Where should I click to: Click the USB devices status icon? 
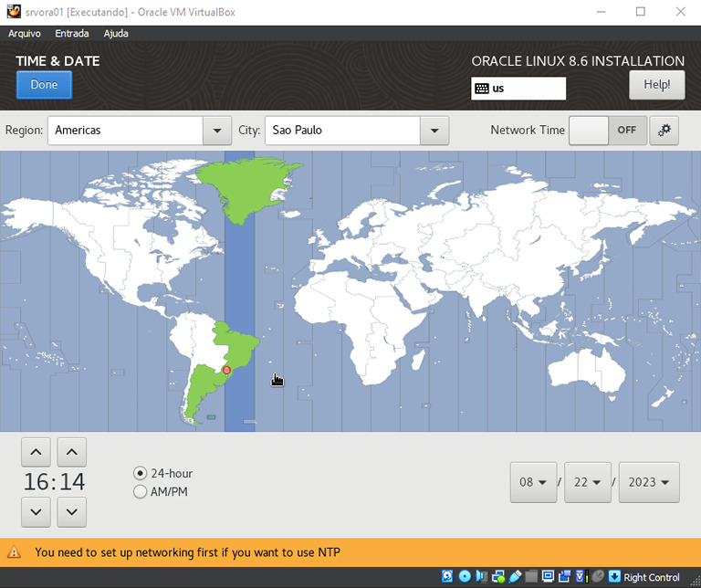(515, 576)
